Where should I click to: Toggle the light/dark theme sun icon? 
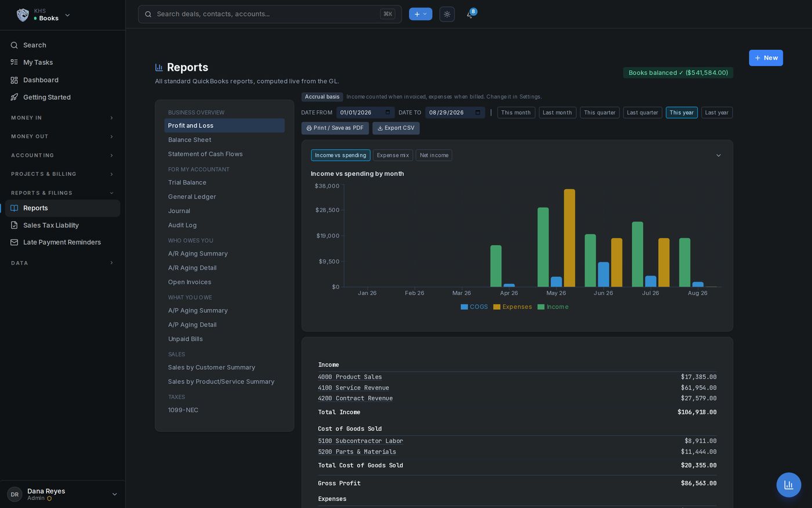pos(447,14)
